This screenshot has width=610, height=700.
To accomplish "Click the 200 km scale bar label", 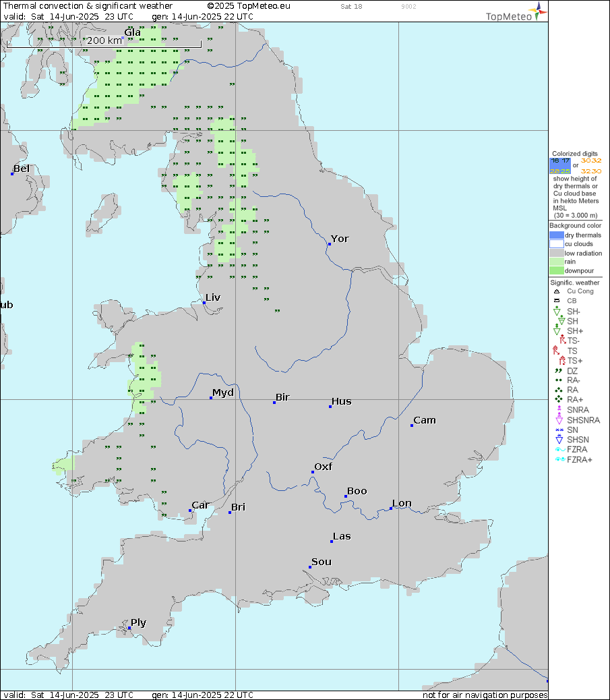I will (x=104, y=40).
